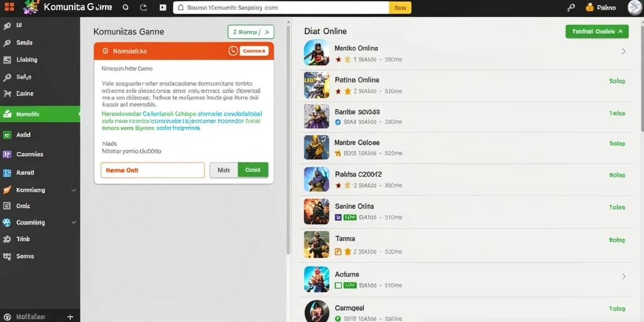Open the Palrisa C20012 game thumbnail
Viewport: 644px width, 322px height.
tap(316, 179)
